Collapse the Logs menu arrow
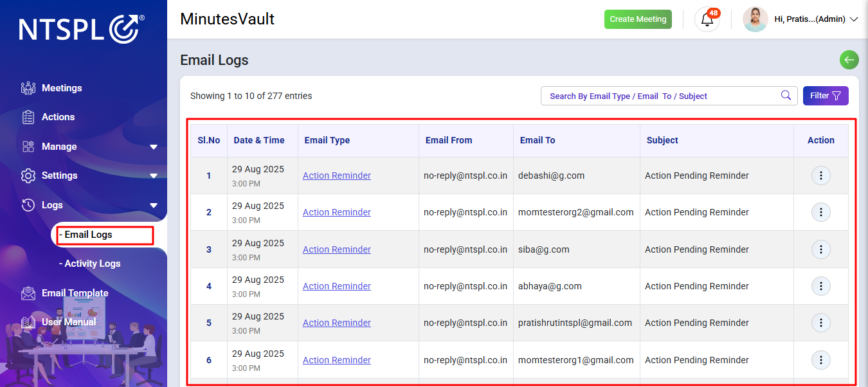This screenshot has height=387, width=868. [154, 206]
